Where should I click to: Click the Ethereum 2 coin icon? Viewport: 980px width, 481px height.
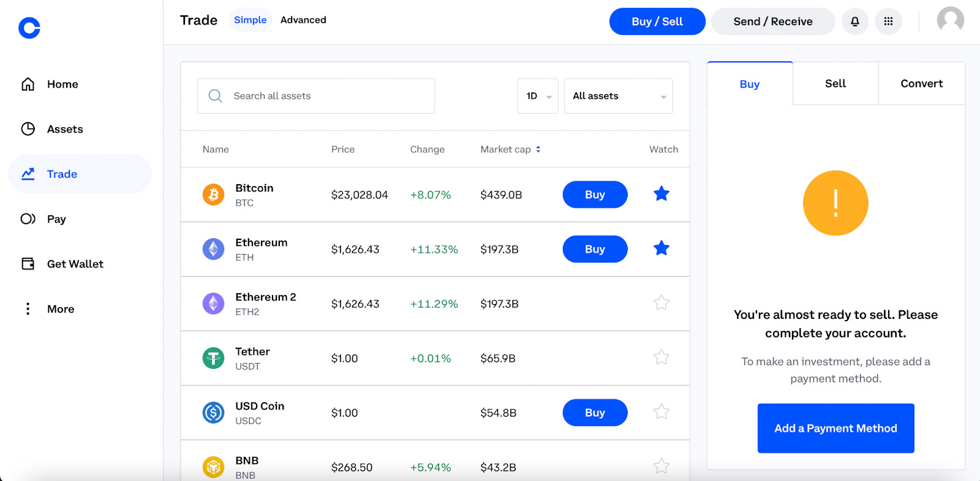[213, 304]
